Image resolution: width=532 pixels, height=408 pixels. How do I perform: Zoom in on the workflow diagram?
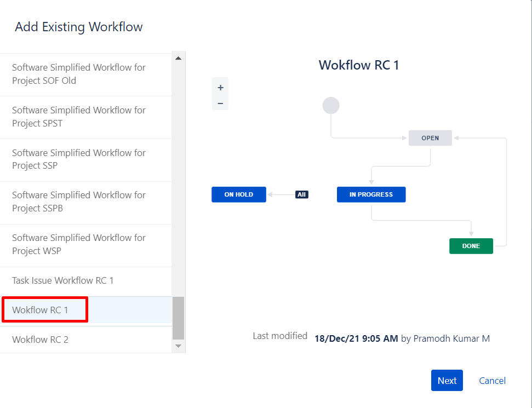tap(220, 88)
